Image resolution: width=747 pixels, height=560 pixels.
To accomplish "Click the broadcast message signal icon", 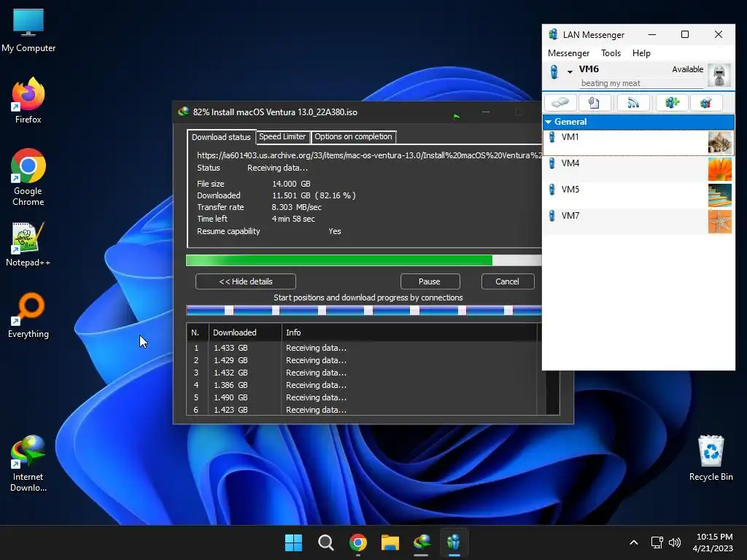I will 633,103.
